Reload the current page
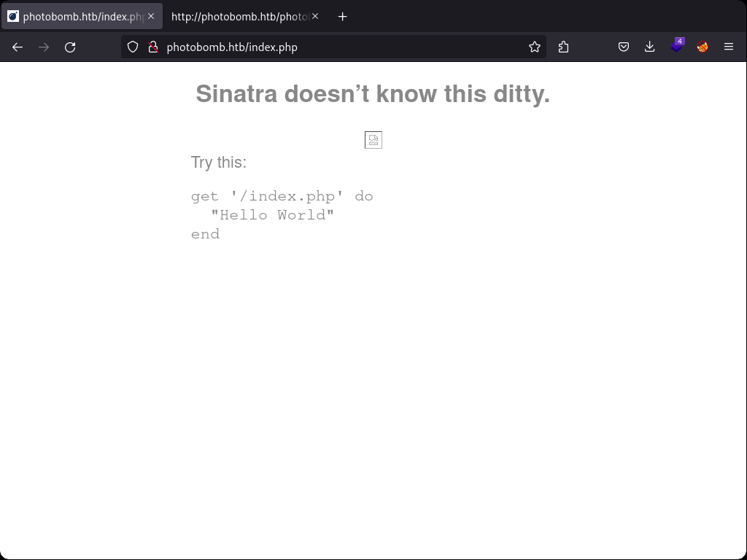The height and width of the screenshot is (560, 747). (70, 47)
